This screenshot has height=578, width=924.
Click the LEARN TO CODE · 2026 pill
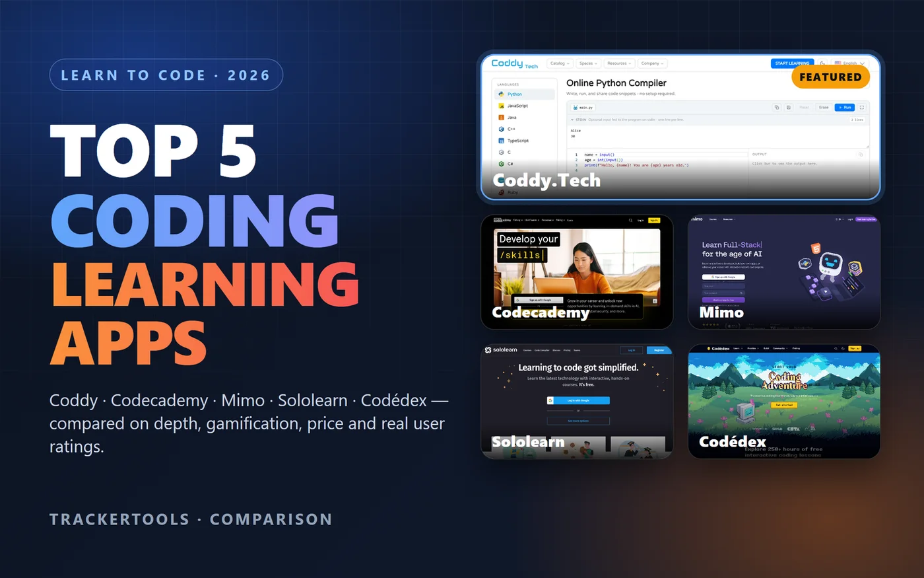tap(166, 75)
